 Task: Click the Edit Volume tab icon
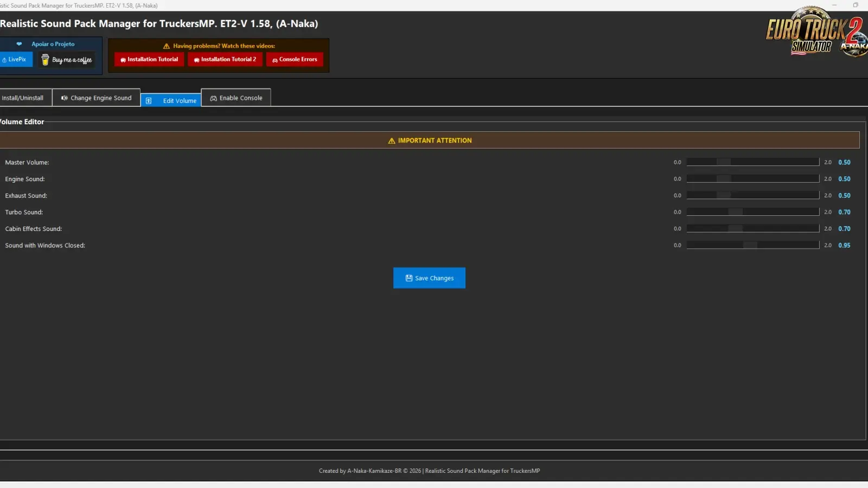coord(149,101)
